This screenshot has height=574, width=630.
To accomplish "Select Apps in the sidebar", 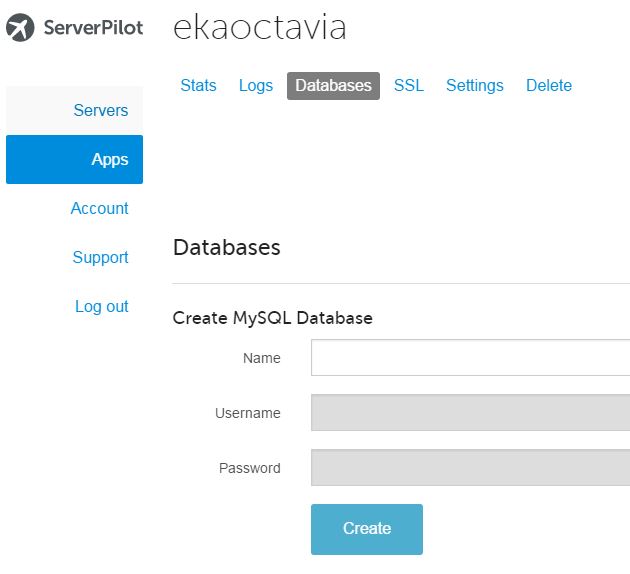I will (74, 159).
